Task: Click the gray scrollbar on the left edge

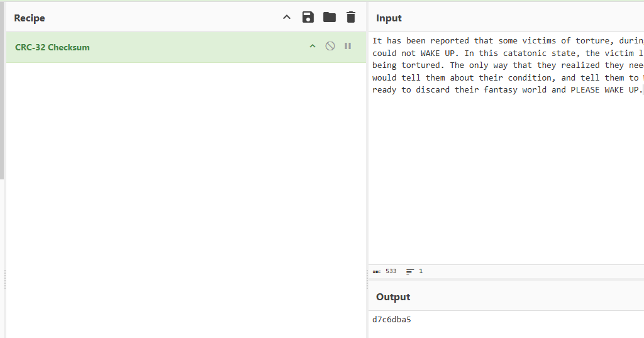Action: point(2,94)
